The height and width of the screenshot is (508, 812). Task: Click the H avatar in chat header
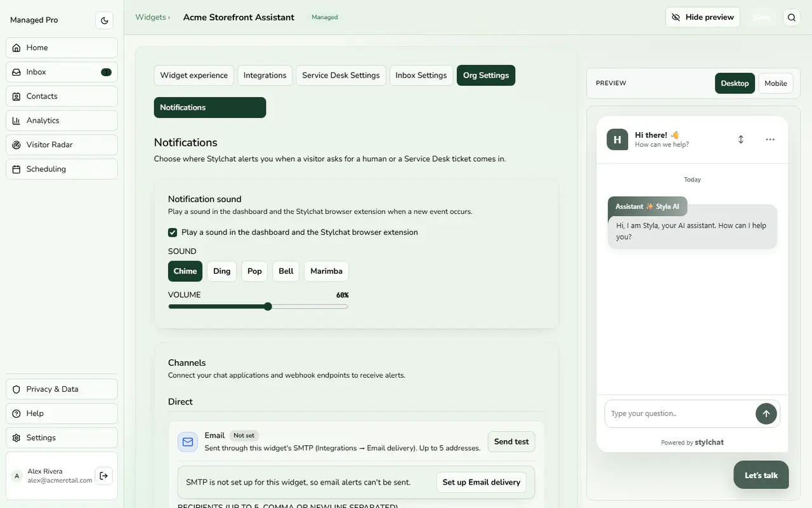[617, 139]
